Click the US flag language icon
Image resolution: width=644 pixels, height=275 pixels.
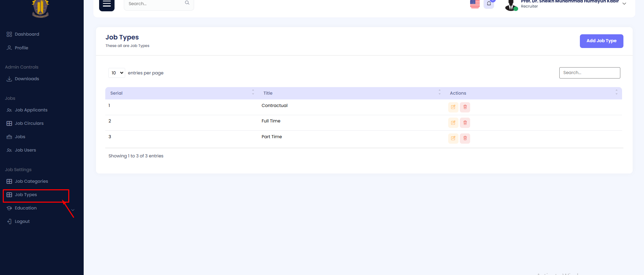(475, 4)
